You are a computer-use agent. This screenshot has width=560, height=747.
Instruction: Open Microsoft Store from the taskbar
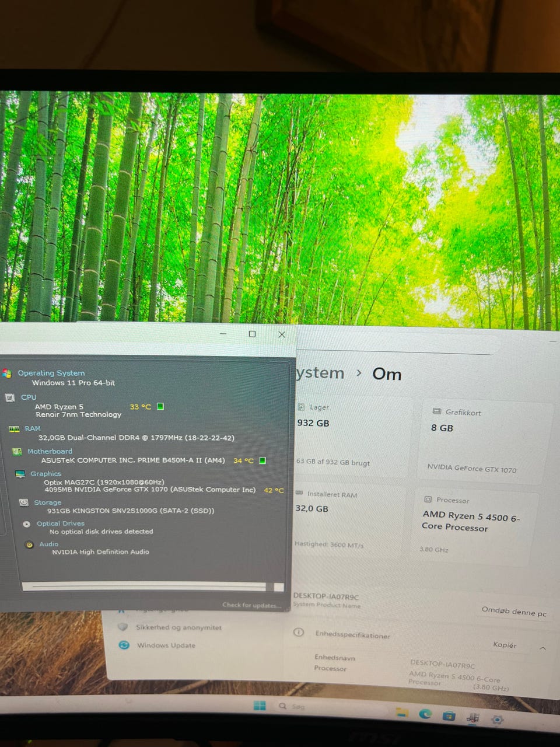click(449, 715)
